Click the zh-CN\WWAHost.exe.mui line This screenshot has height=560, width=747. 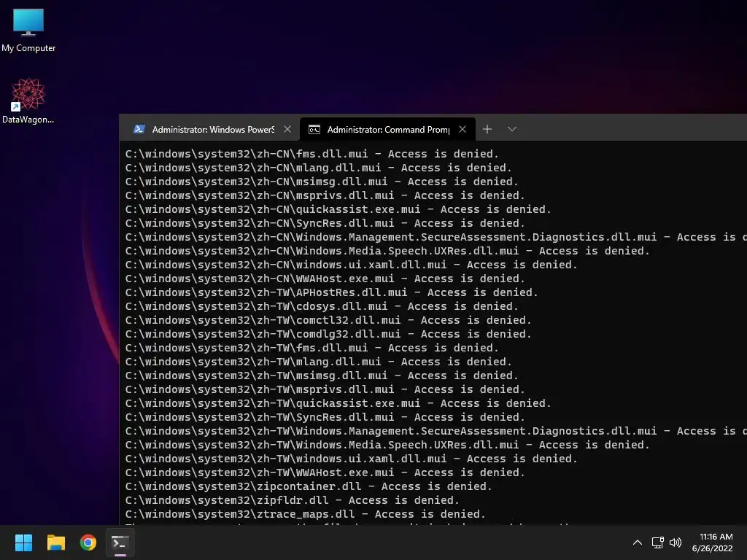pyautogui.click(x=325, y=278)
